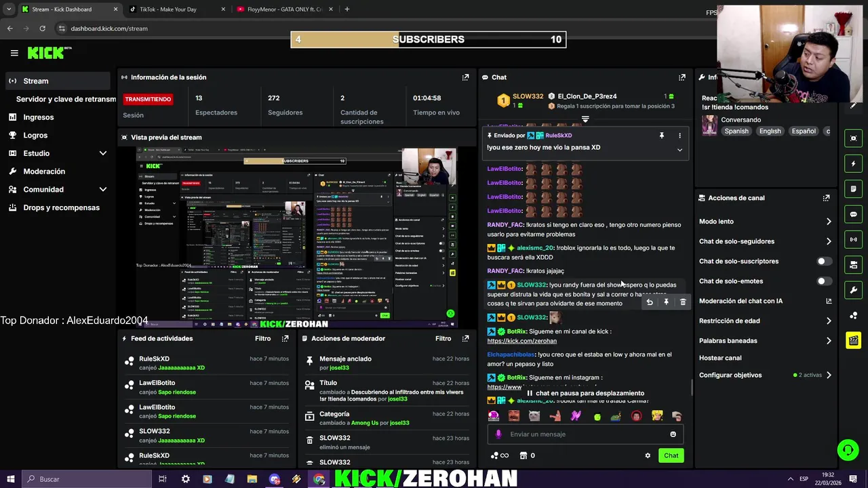Click the note page icon in right sidebar
The height and width of the screenshot is (488, 868).
point(853,188)
